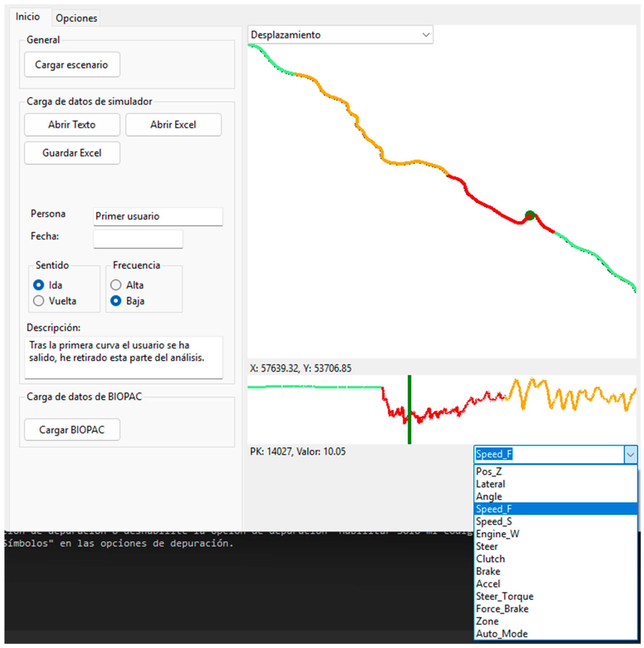Image resolution: width=644 pixels, height=648 pixels.
Task: Collapse the Speed_F combo box arrow
Action: [x=630, y=455]
